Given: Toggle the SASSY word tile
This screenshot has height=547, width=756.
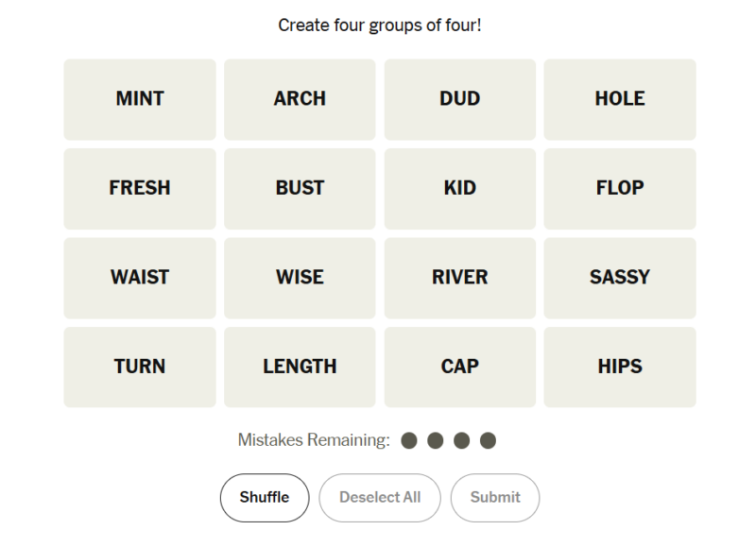Looking at the screenshot, I should (620, 278).
